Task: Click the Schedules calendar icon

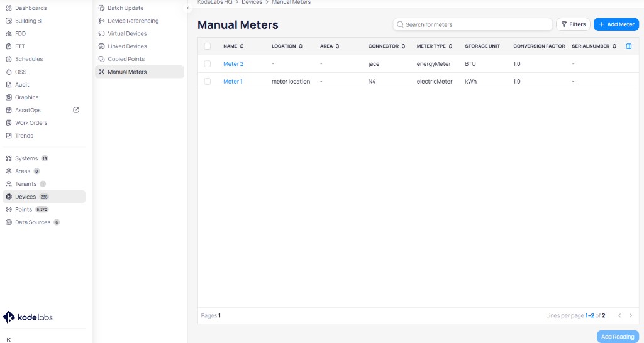Action: click(9, 59)
